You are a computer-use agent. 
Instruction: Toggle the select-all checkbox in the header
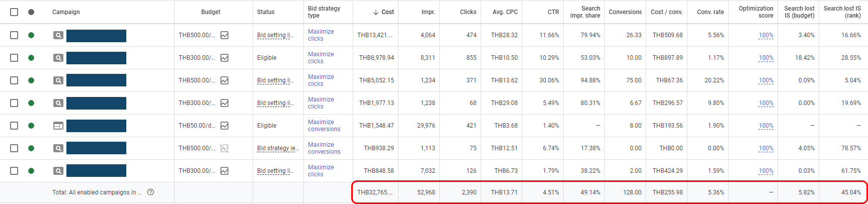coord(14,12)
